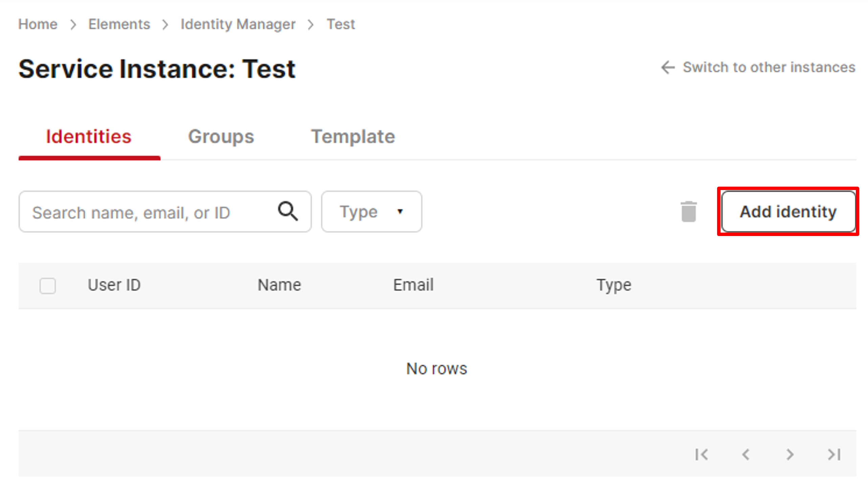Screen dimensions: 868x494
Task: Sort by the Type column header
Action: point(614,285)
